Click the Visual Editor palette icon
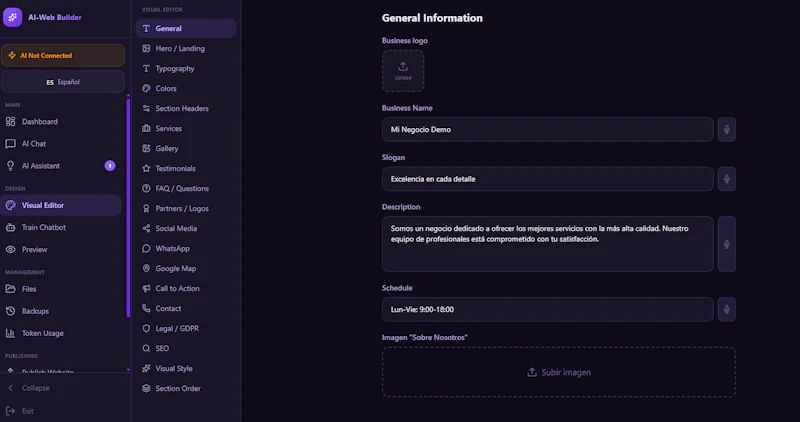 coord(10,205)
